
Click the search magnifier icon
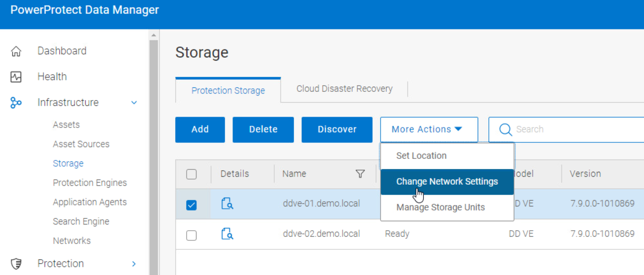pyautogui.click(x=506, y=130)
